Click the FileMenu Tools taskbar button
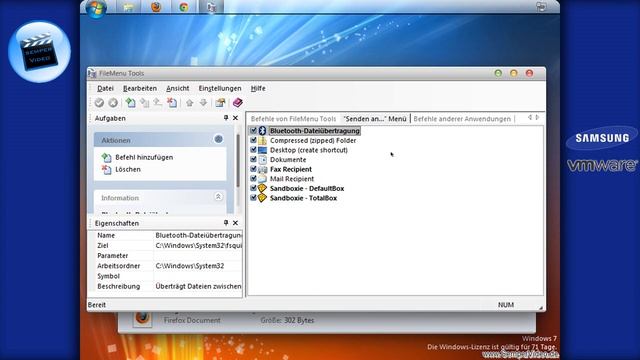 coord(211,7)
